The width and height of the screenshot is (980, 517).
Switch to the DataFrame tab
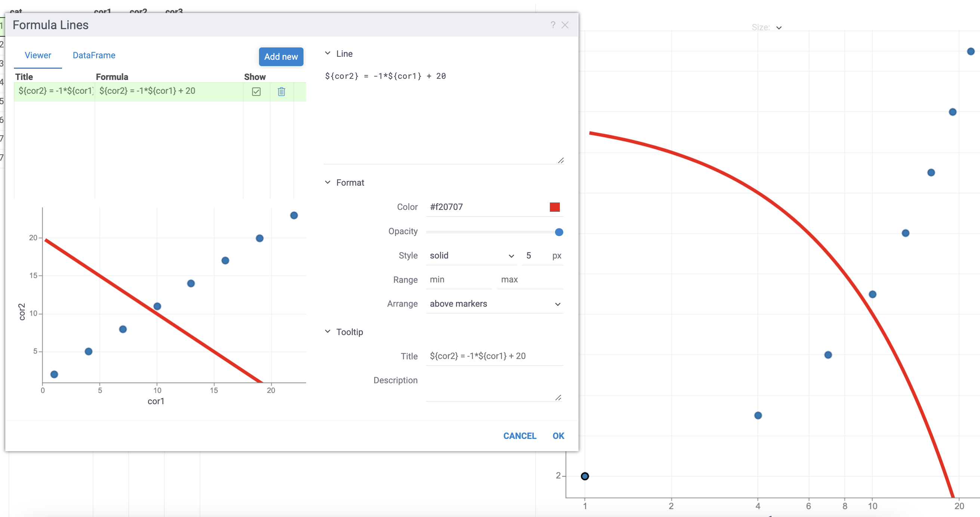coord(93,55)
